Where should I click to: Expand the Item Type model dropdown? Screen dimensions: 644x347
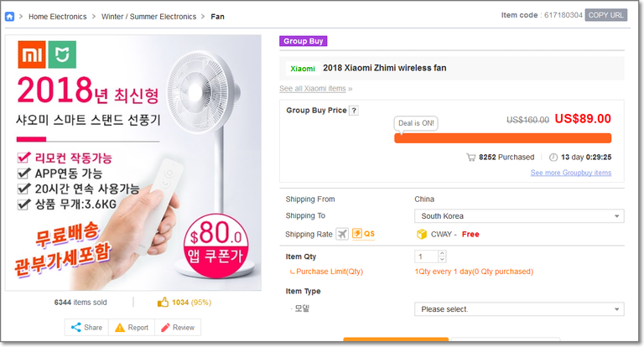tap(519, 309)
